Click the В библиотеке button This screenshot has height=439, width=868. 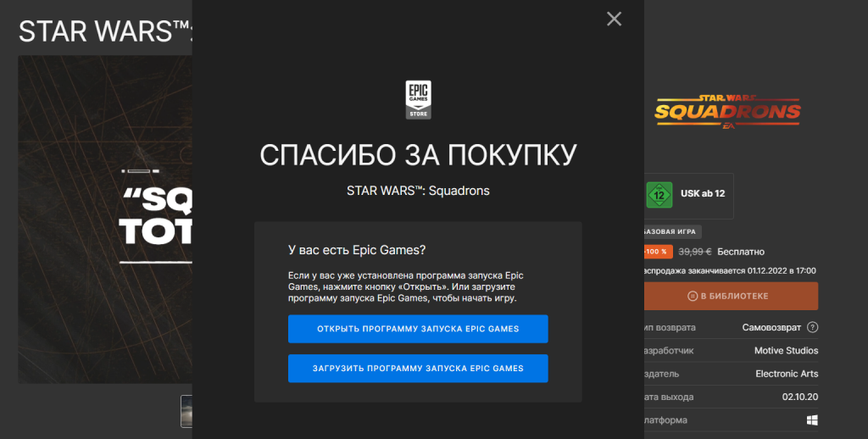[x=731, y=296]
